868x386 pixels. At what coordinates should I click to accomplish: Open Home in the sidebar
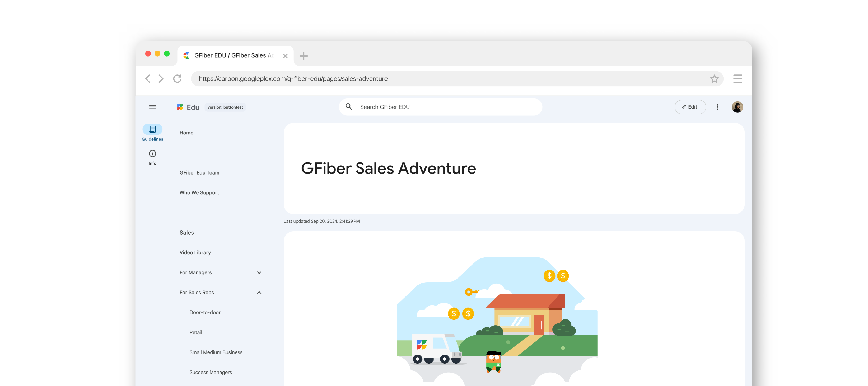pos(186,133)
